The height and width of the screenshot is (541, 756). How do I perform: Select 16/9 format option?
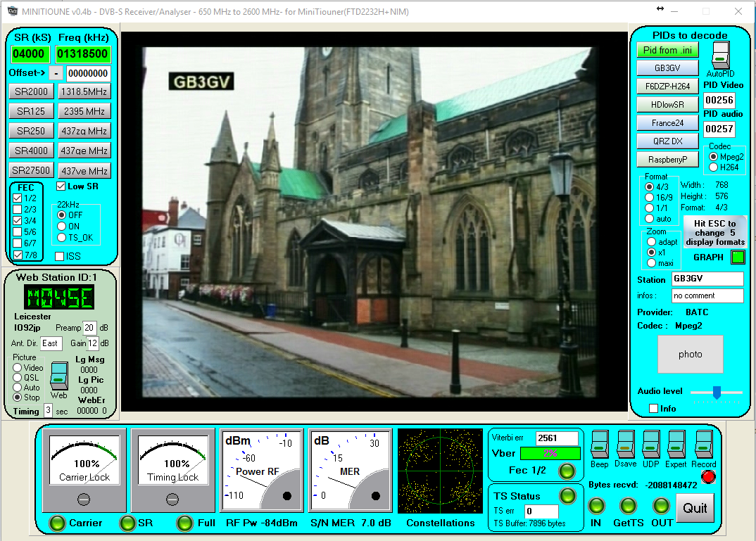click(649, 198)
